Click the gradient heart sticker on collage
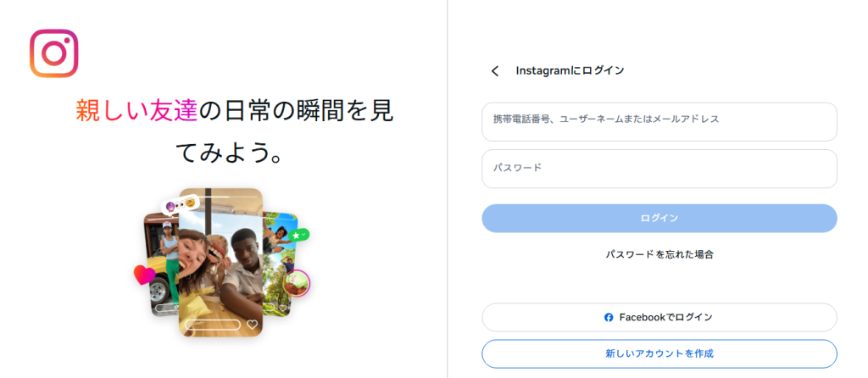The width and height of the screenshot is (868, 378). coord(144,275)
